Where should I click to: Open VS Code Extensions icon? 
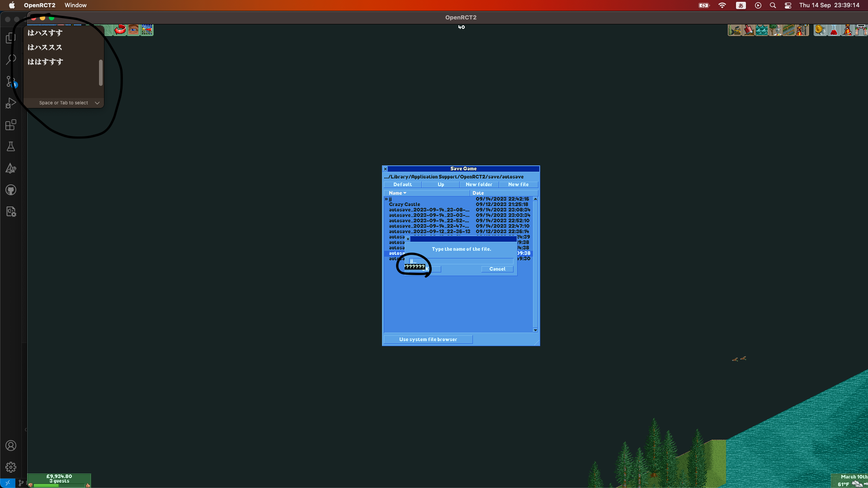11,125
